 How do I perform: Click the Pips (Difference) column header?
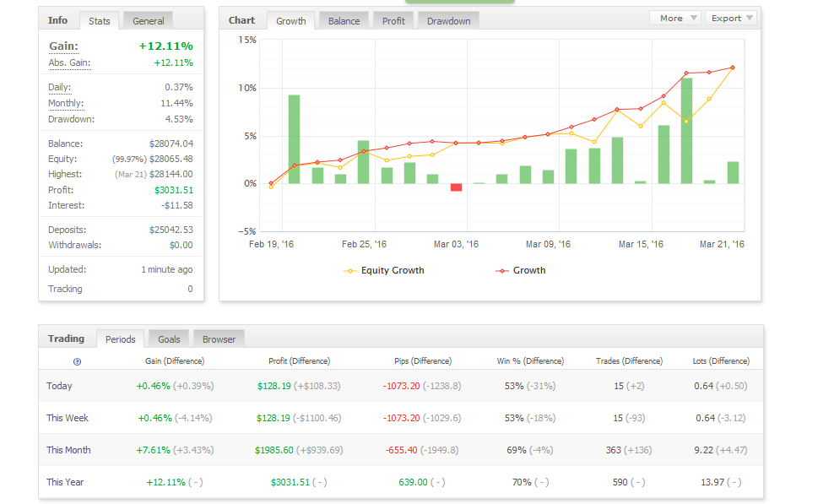423,360
